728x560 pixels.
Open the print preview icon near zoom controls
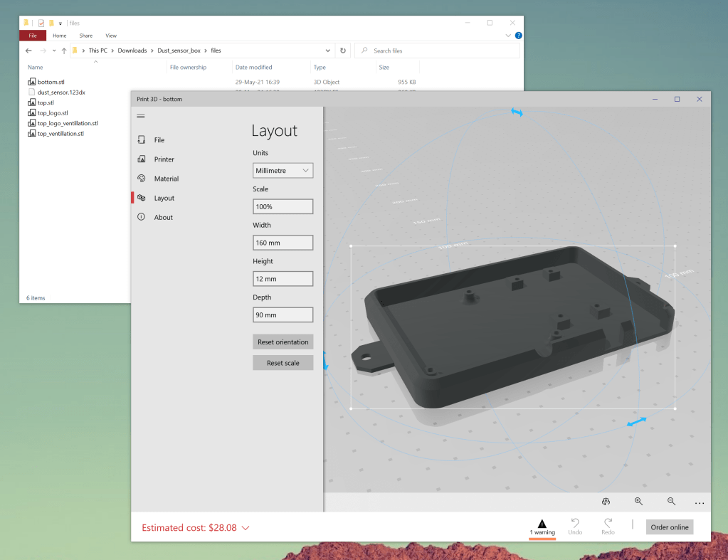tap(606, 501)
